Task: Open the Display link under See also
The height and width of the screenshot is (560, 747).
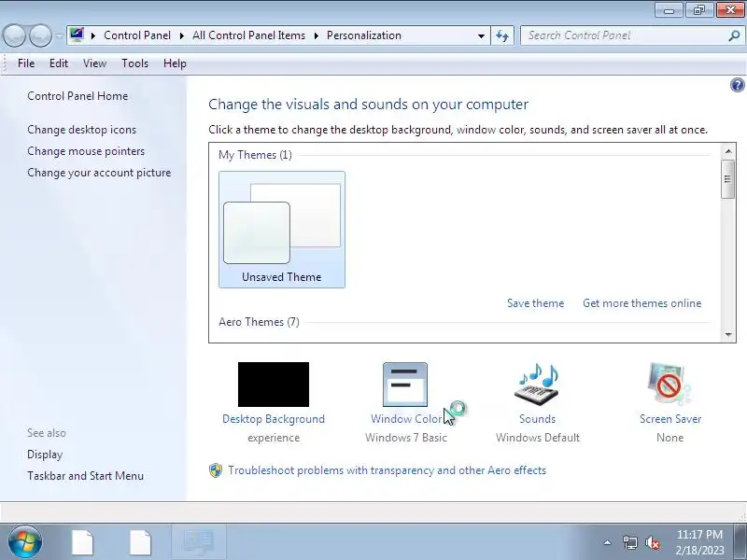Action: 45,455
